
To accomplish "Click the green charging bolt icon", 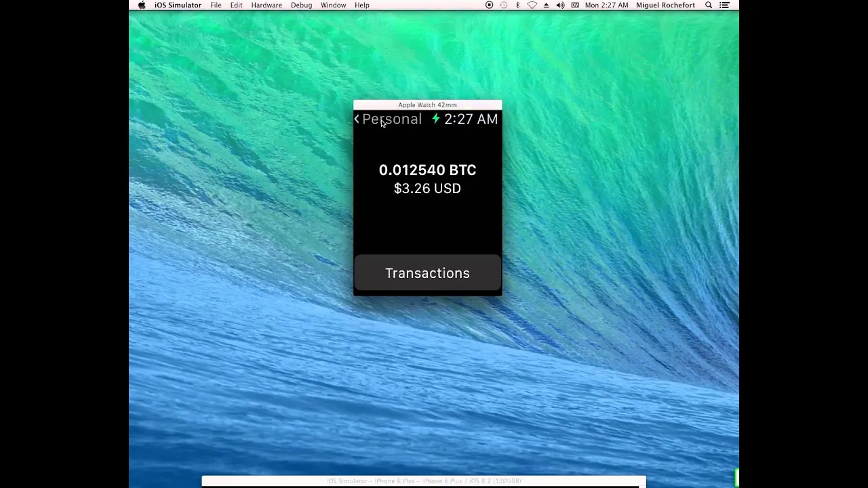I will tap(436, 119).
